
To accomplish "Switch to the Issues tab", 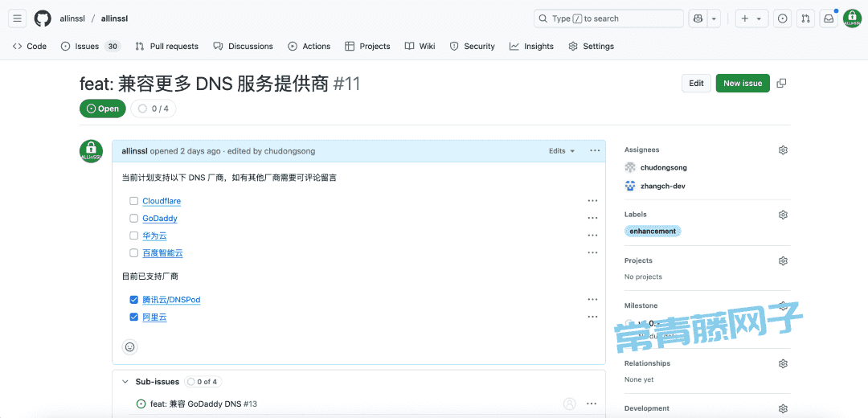I will coord(91,47).
